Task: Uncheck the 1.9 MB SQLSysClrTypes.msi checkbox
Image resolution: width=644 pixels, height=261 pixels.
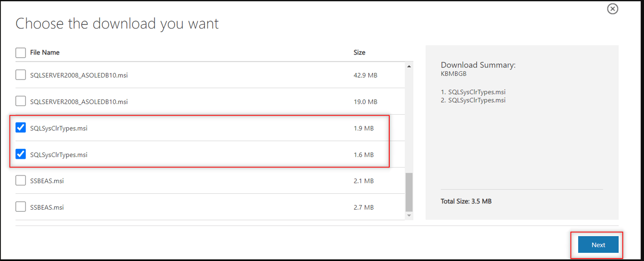Action: coord(21,128)
